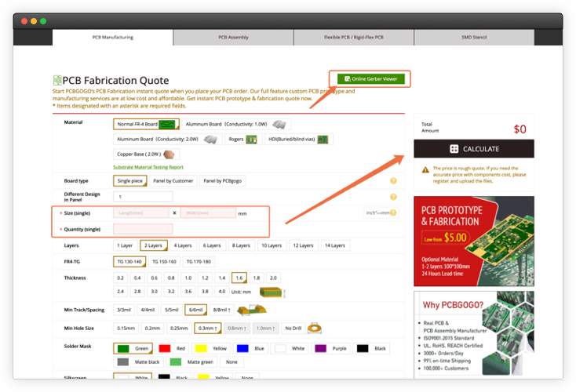Choose 8/8mil track spacing

pos(222,310)
